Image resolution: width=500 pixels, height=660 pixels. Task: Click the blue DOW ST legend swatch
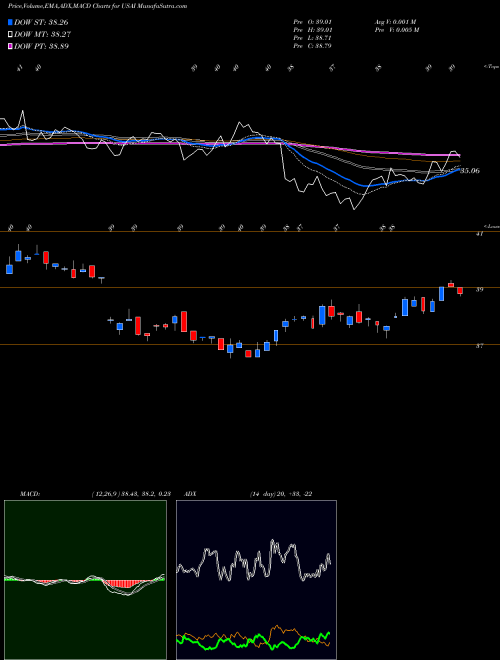[10, 22]
